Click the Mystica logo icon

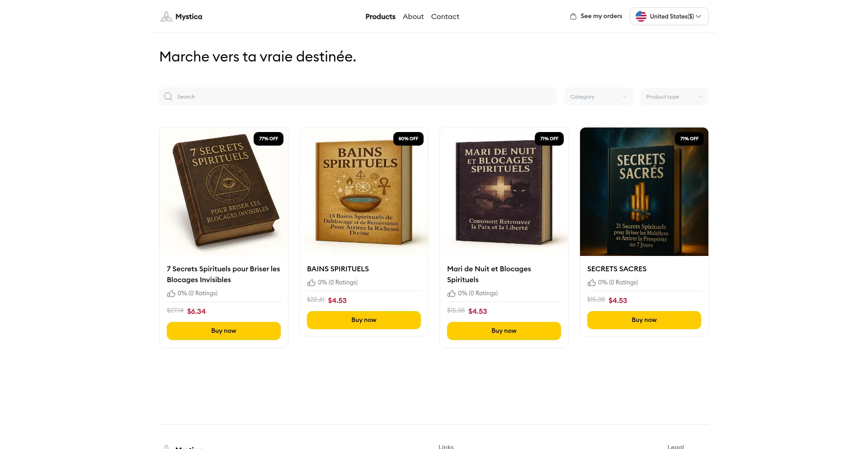[166, 17]
